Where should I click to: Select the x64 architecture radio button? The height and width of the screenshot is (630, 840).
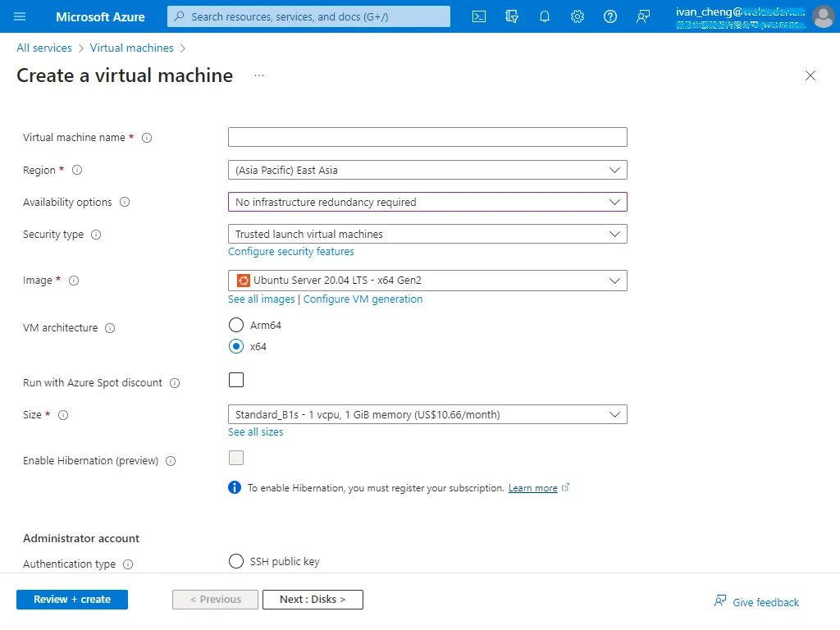[236, 346]
